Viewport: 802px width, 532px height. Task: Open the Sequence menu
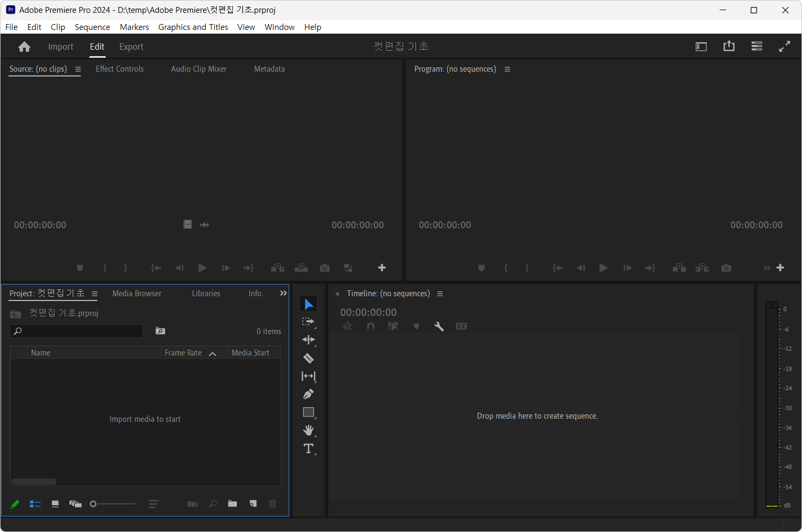pos(92,27)
